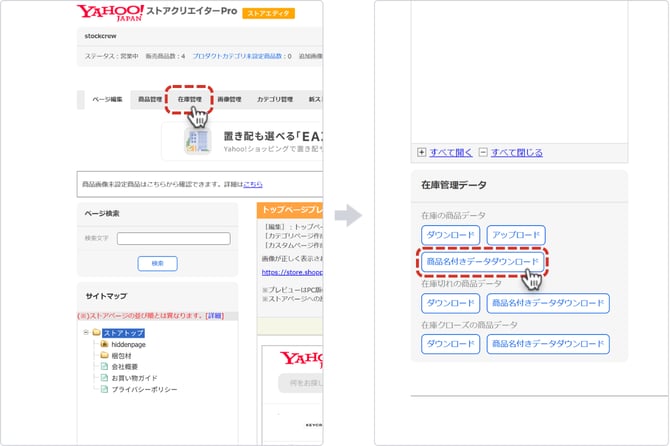Collapse all with the minus すべて閉じる icon
670x446 pixels.
483,153
